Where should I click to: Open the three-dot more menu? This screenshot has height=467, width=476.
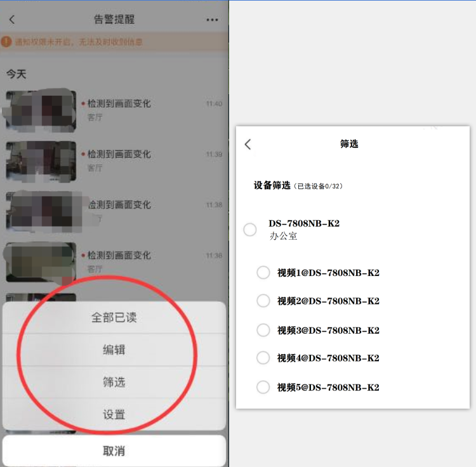tap(212, 20)
